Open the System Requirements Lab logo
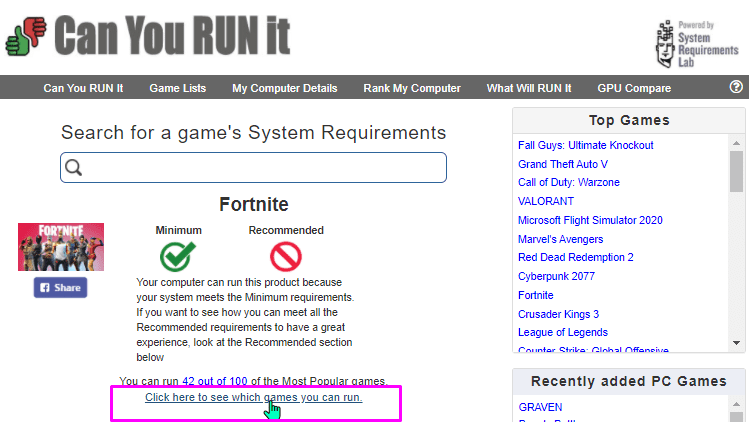Viewport: 749px width, 422px height. [x=697, y=44]
